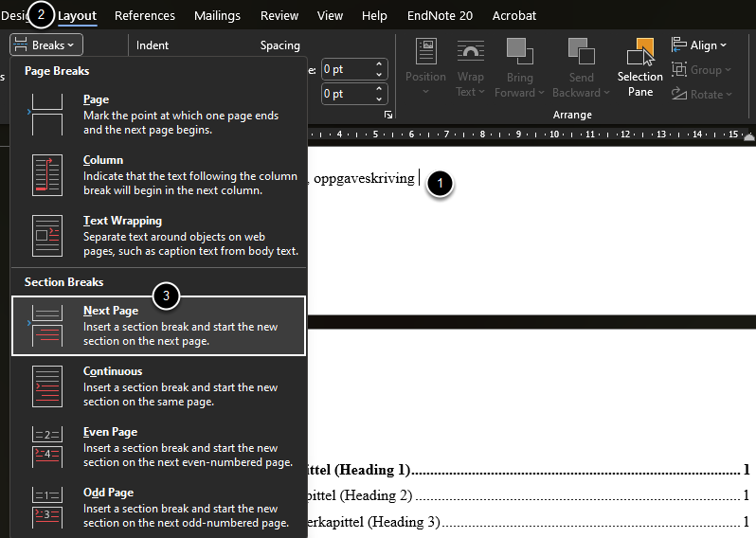Open the Rotate dropdown
Image resolution: width=756 pixels, height=538 pixels.
point(701,94)
